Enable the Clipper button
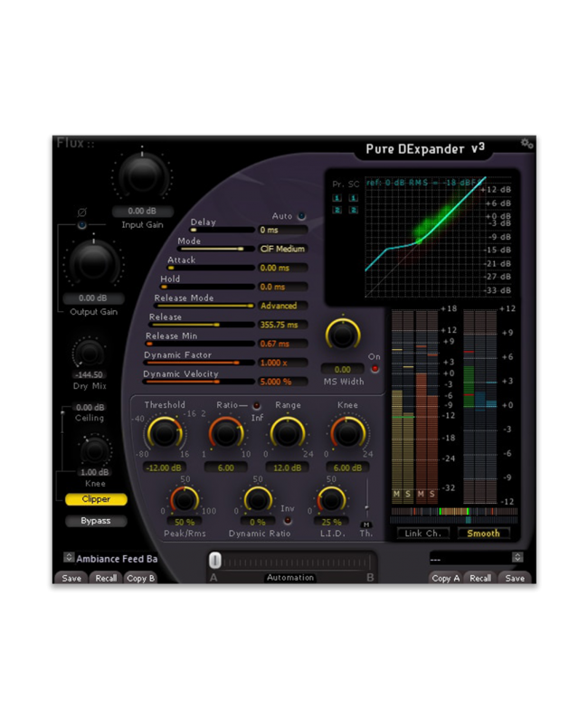Viewport: 588px width, 718px height. click(96, 499)
